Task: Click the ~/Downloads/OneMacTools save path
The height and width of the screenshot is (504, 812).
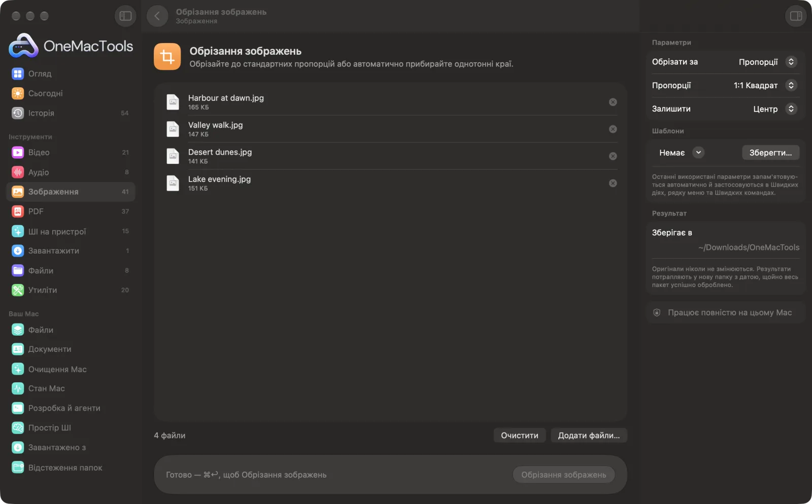Action: pos(749,247)
